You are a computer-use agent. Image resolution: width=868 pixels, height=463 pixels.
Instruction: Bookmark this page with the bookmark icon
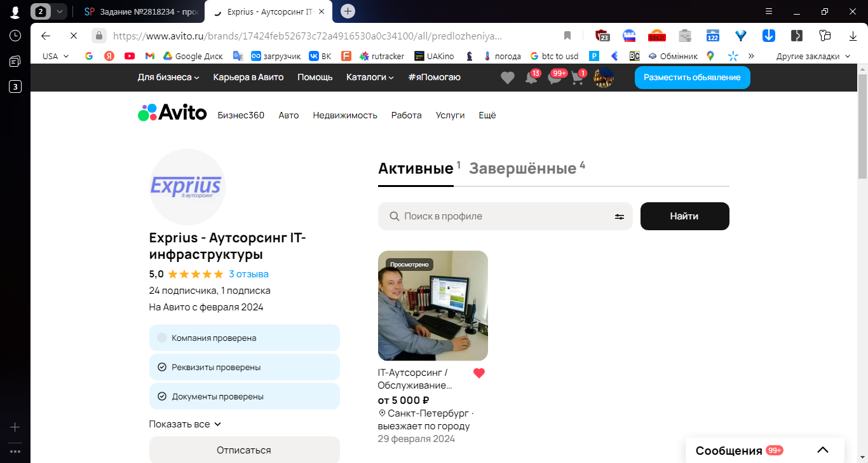[567, 36]
